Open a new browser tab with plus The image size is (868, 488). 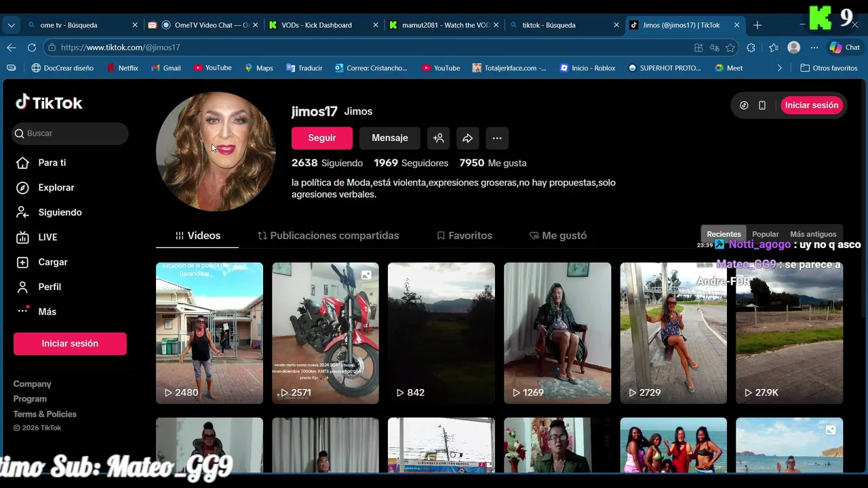pyautogui.click(x=757, y=25)
